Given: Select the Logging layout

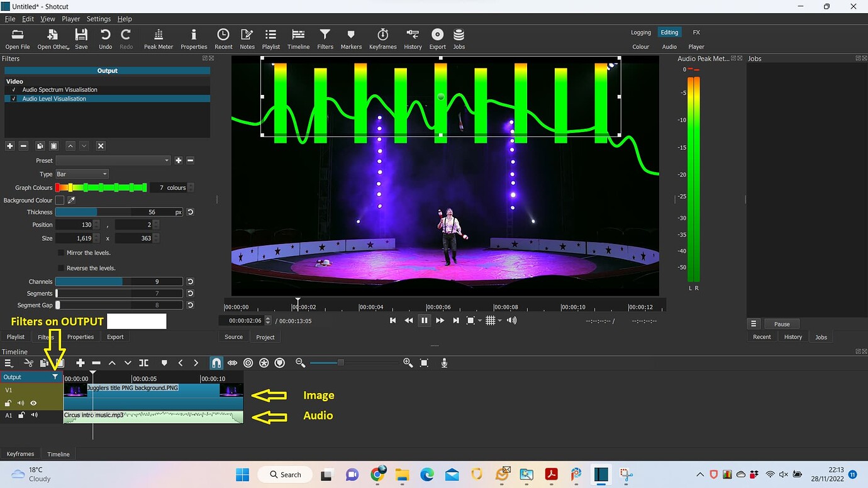Looking at the screenshot, I should click(641, 32).
